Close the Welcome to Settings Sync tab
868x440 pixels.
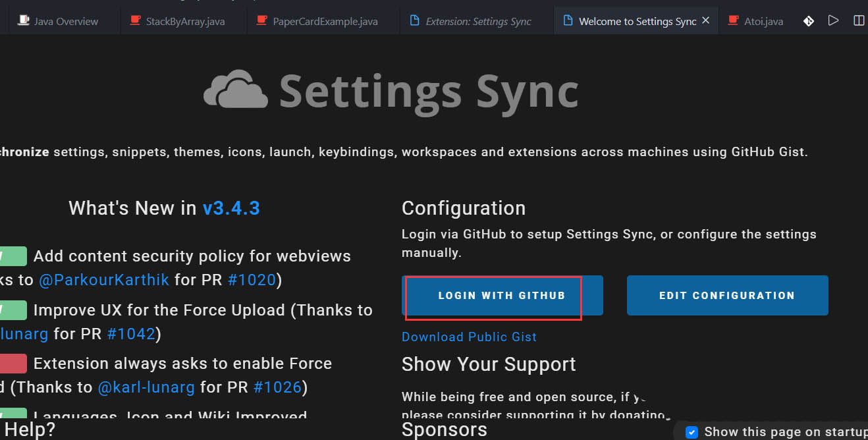706,21
